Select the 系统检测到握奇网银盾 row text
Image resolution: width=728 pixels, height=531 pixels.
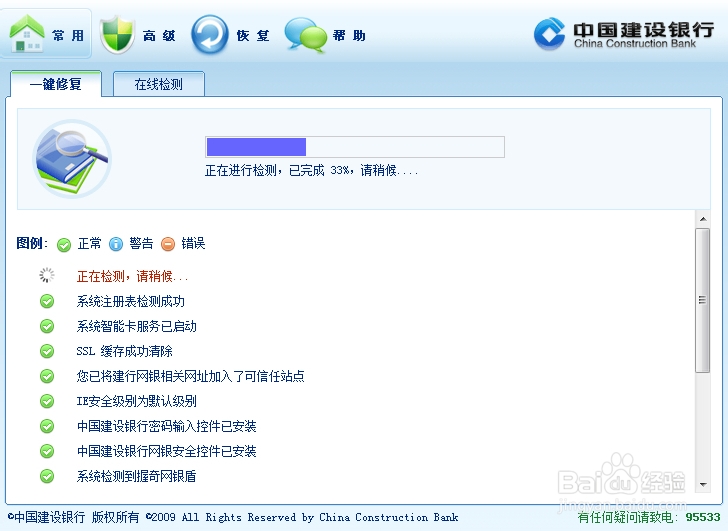[136, 477]
